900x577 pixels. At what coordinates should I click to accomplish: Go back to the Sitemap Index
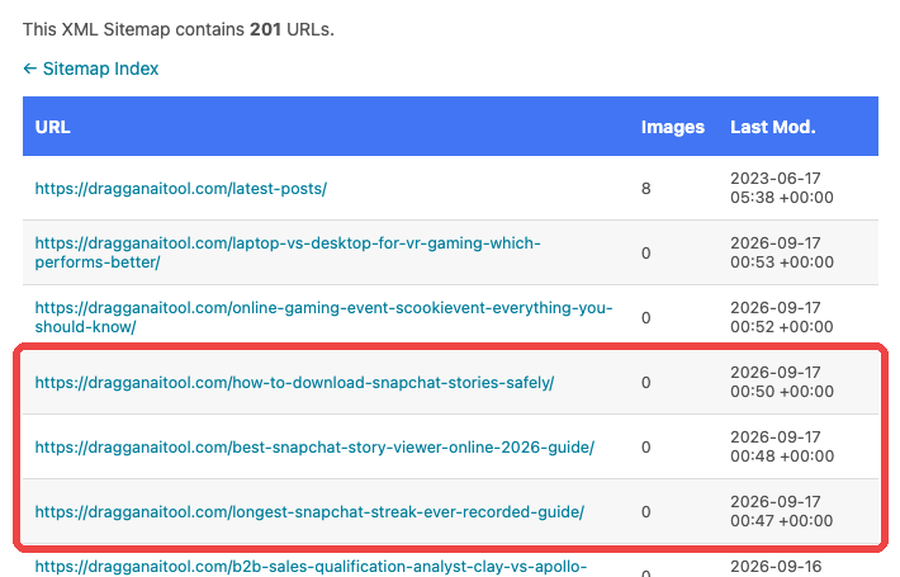(x=91, y=69)
